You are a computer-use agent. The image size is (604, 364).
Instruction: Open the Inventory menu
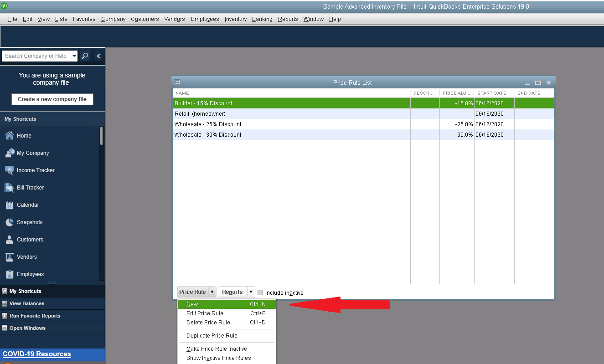pos(236,19)
